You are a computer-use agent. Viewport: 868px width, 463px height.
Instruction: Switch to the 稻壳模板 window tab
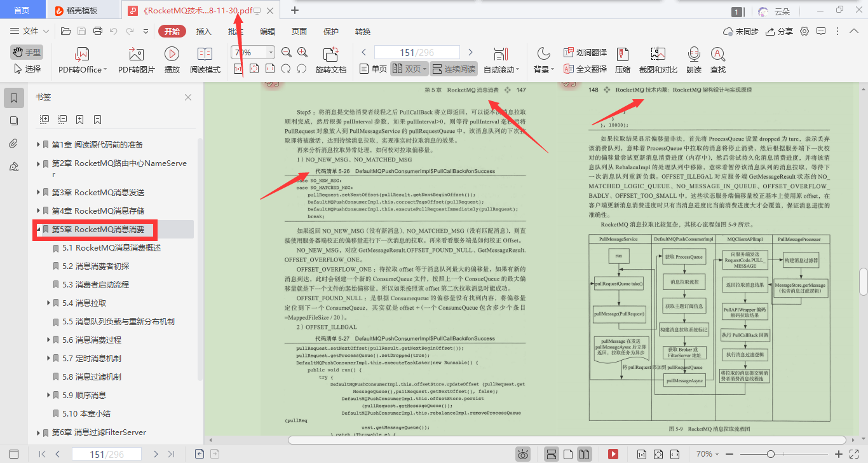[82, 11]
